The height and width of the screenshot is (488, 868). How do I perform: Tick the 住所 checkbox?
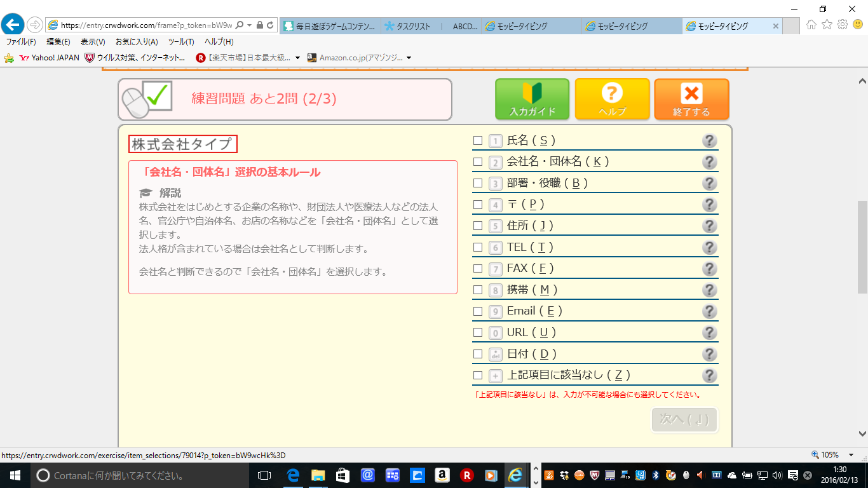(x=478, y=226)
